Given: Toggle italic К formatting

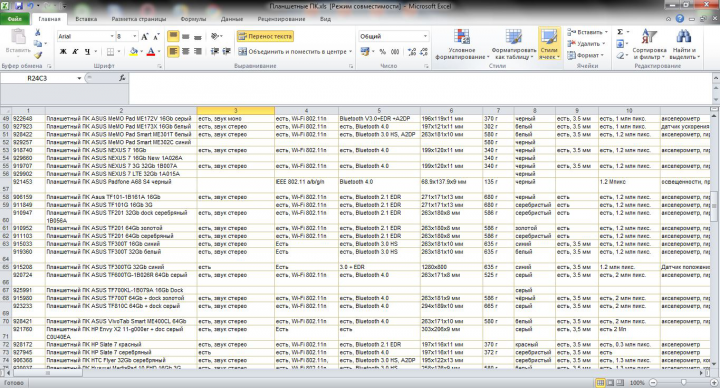Looking at the screenshot, I should tap(75, 51).
